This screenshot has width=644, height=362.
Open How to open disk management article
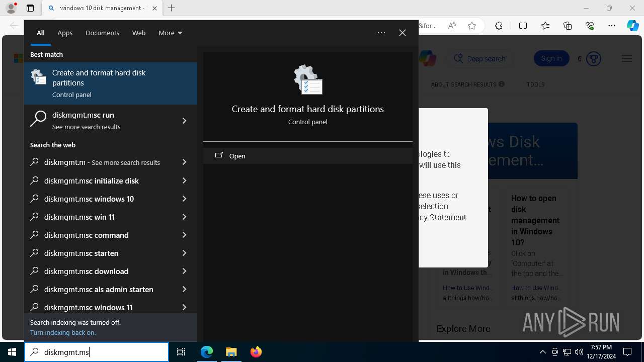535,220
